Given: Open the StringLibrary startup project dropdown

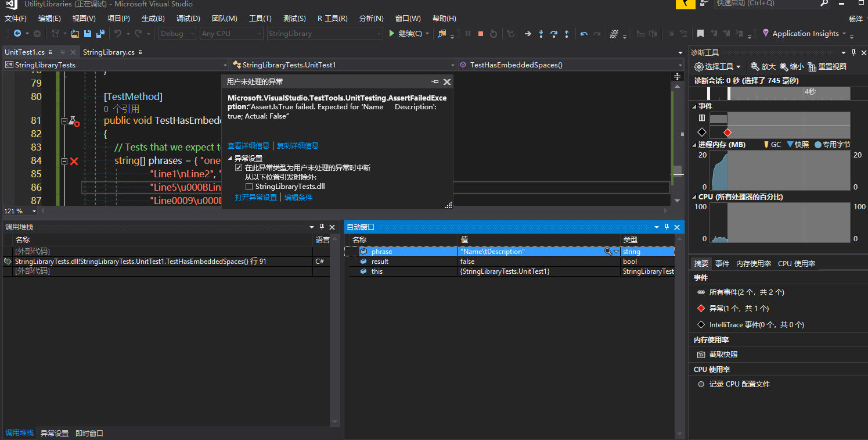Looking at the screenshot, I should click(x=325, y=34).
